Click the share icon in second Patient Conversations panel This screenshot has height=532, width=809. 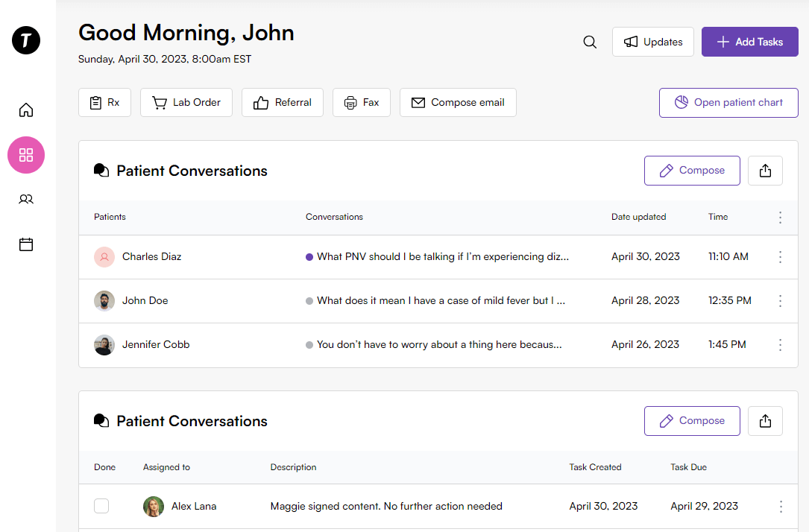(765, 421)
